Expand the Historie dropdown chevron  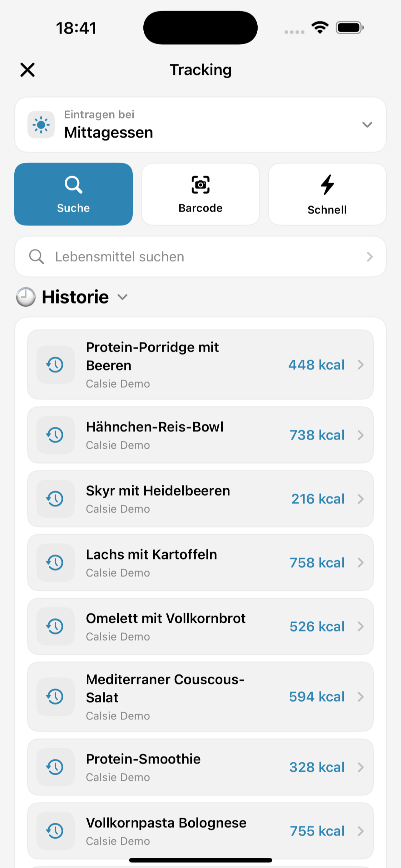(122, 297)
